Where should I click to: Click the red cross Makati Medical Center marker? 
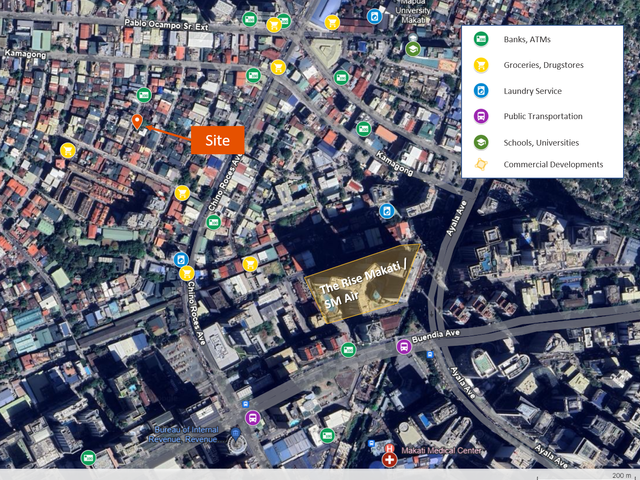click(x=389, y=460)
